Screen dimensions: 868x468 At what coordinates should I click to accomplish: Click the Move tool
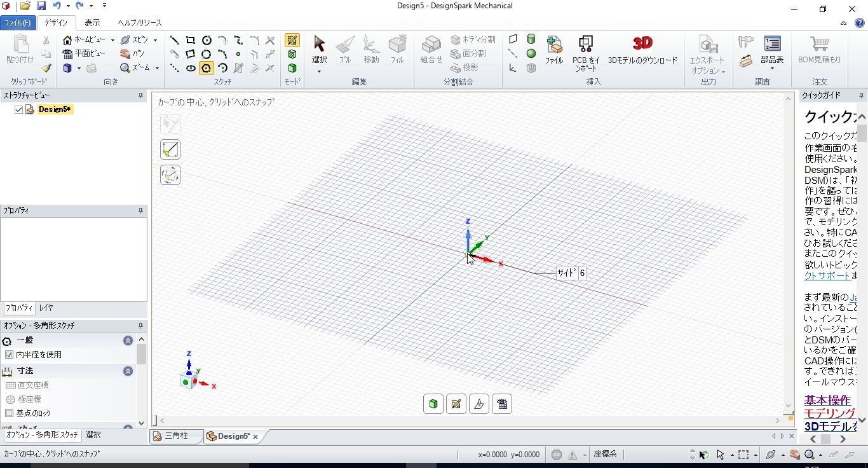point(371,50)
